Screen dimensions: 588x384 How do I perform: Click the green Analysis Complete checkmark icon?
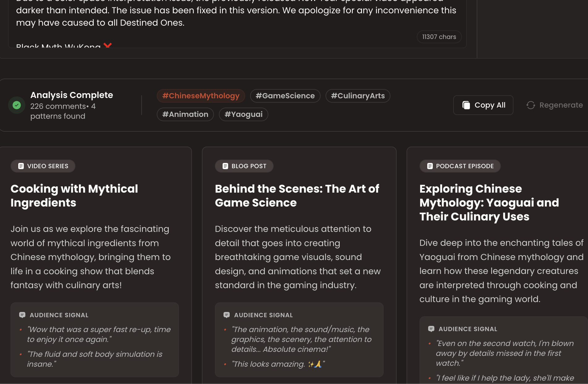(16, 105)
